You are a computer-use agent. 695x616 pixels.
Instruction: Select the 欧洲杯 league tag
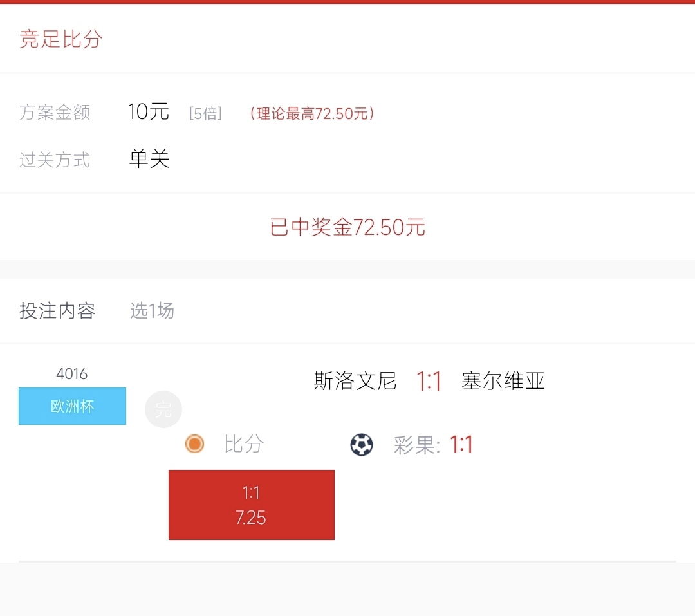[x=72, y=406]
